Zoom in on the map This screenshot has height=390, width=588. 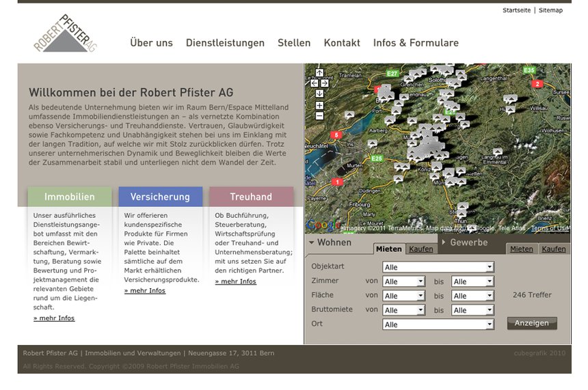pos(319,106)
